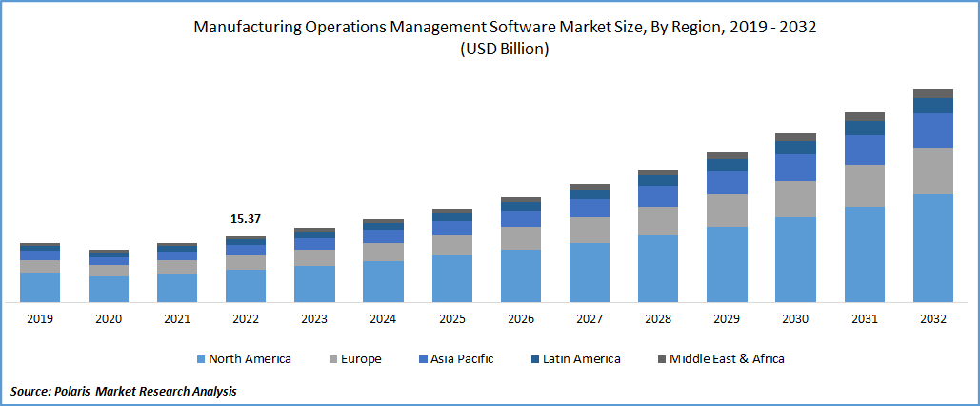Click the 2027 axis label

click(x=590, y=318)
